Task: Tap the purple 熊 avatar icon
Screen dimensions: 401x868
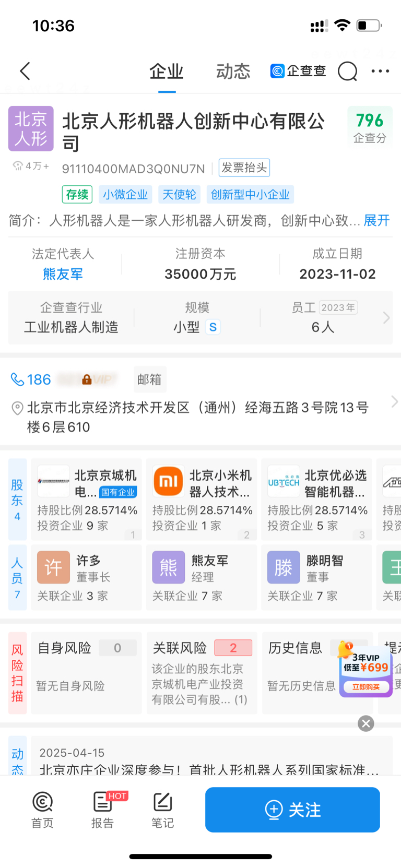Action: pyautogui.click(x=169, y=567)
